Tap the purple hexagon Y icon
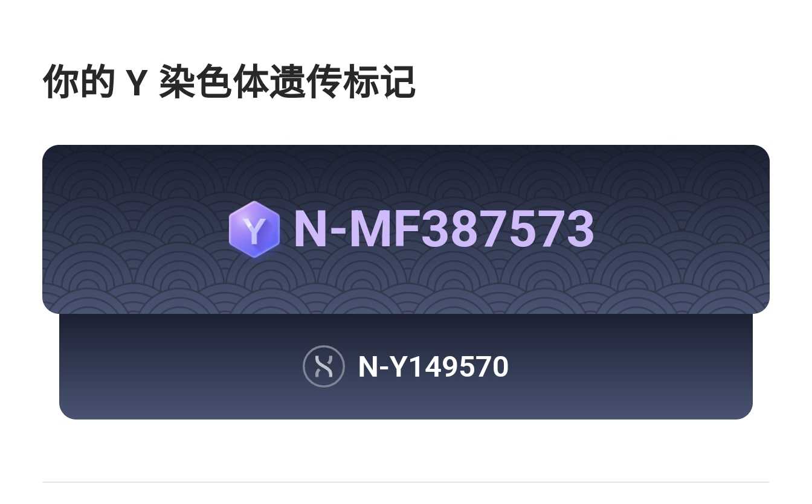Screen dimensions: 812x504 [x=254, y=229]
